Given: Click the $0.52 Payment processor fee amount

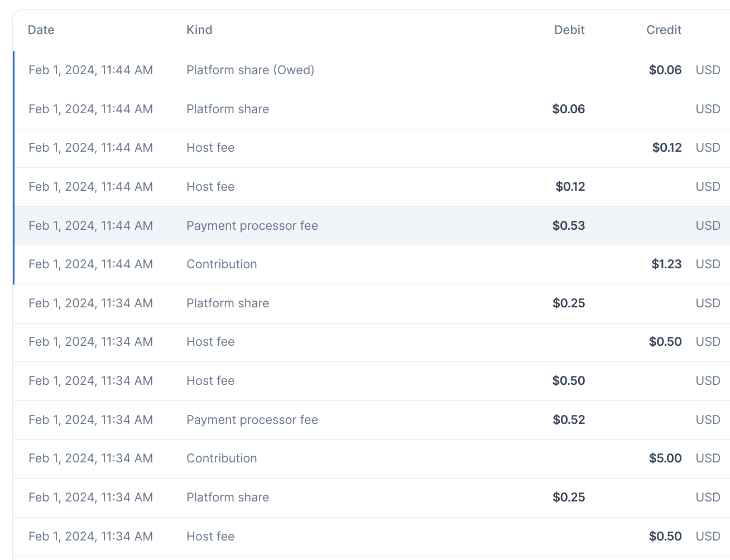Looking at the screenshot, I should click(x=569, y=420).
